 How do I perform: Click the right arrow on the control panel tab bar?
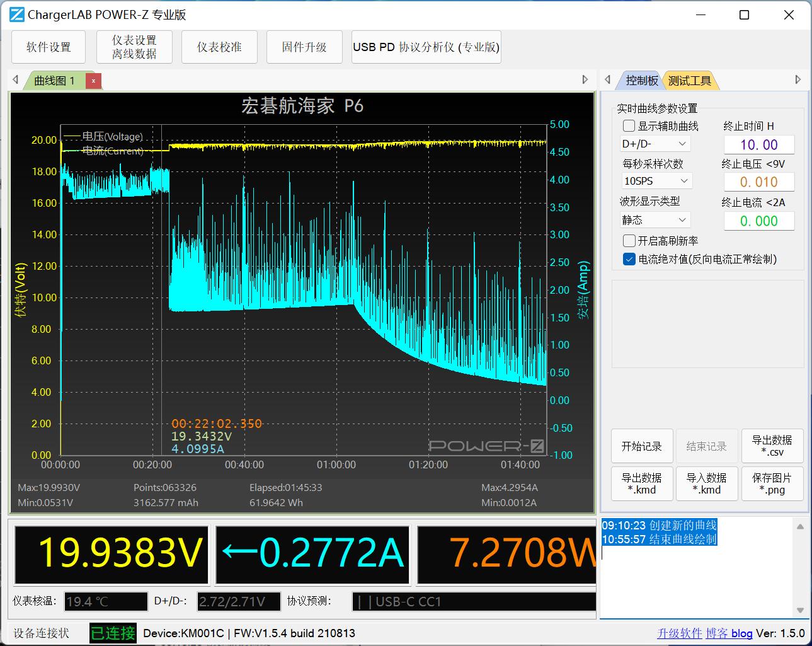[x=798, y=79]
